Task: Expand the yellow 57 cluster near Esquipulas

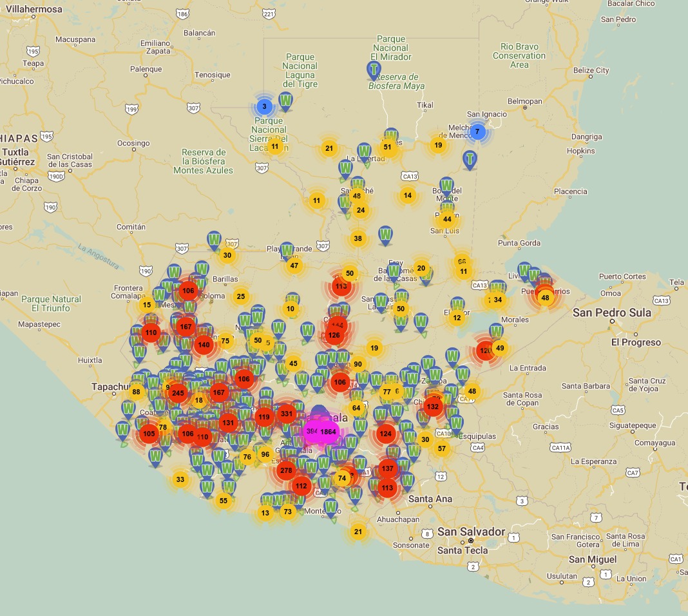Action: coord(442,448)
